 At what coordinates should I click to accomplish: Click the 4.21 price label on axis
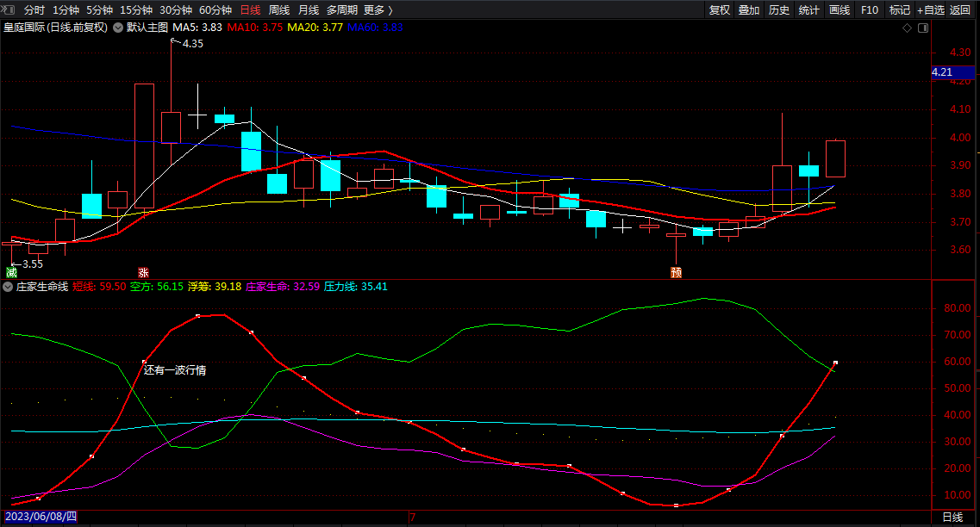pos(942,73)
